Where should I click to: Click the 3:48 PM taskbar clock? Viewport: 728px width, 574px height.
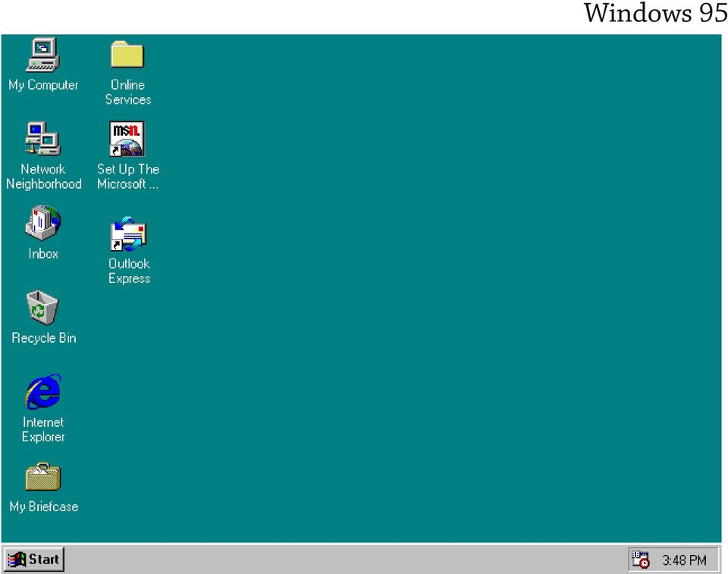(684, 560)
